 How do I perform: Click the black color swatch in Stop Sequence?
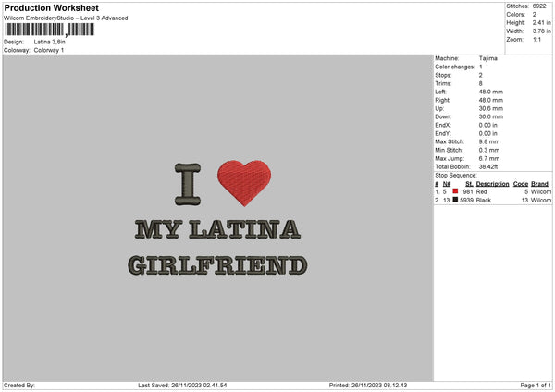455,200
